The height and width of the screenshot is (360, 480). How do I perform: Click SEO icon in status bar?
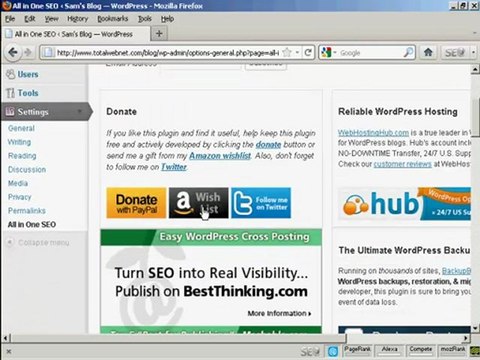310,351
